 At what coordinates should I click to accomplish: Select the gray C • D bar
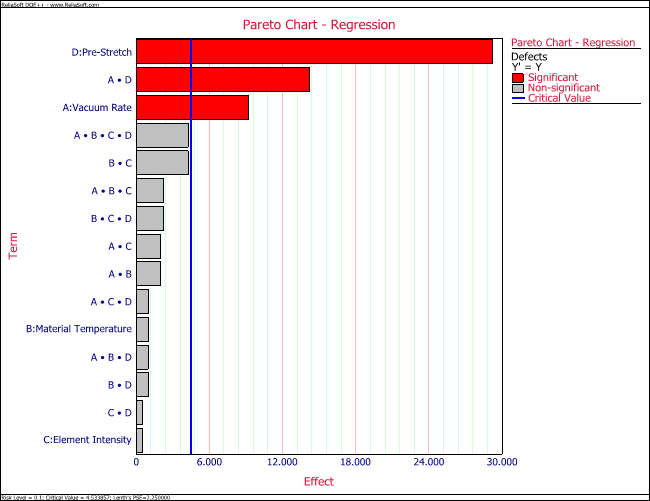click(140, 412)
